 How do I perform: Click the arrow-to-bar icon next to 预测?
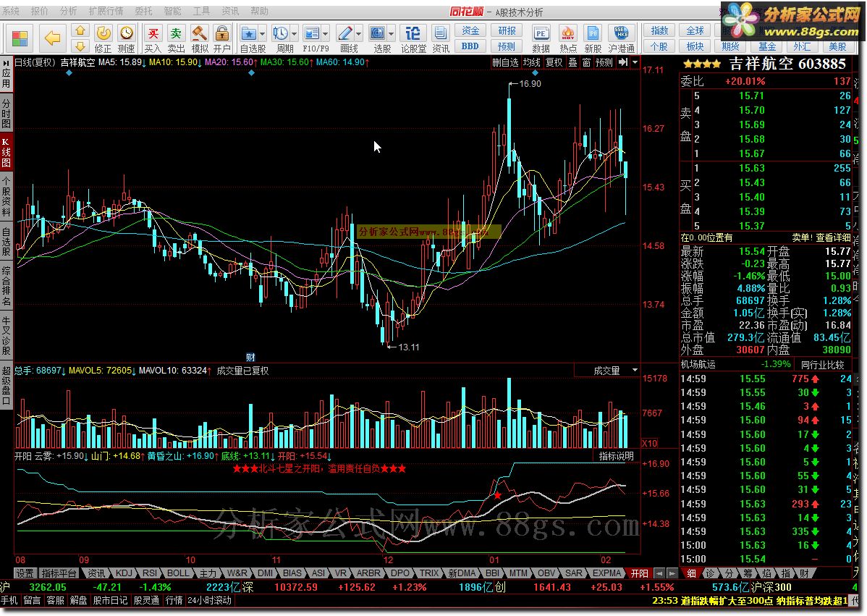click(623, 62)
